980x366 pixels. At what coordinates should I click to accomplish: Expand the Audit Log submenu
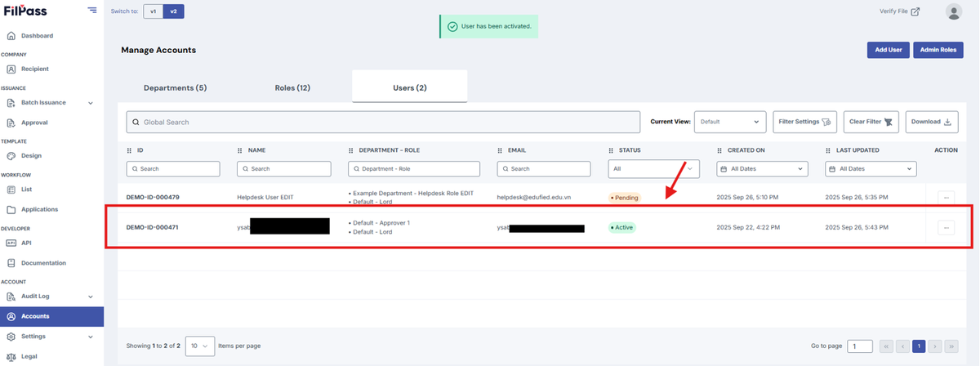tap(90, 297)
